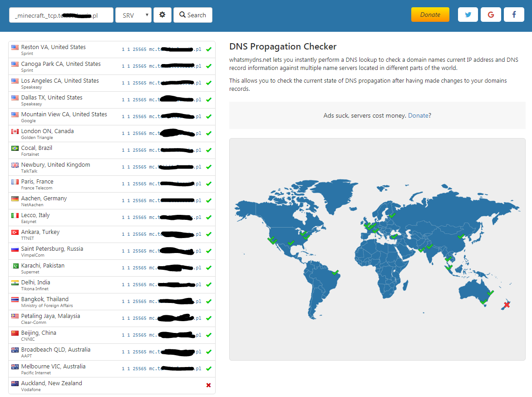Image resolution: width=532 pixels, height=397 pixels.
Task: Click the Mountain View CA SRV result
Action: [x=161, y=117]
